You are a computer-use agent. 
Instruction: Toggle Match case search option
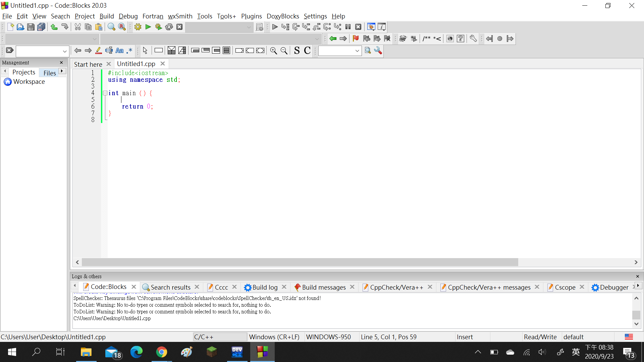pos(119,51)
